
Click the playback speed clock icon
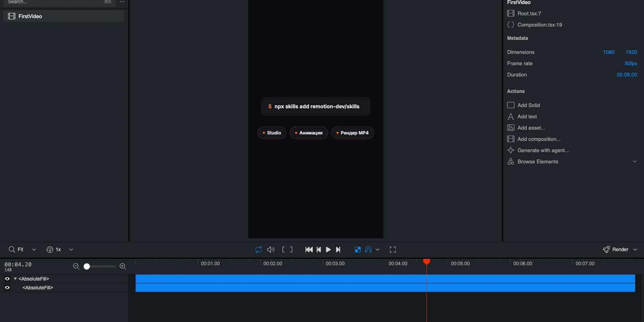pyautogui.click(x=50, y=250)
